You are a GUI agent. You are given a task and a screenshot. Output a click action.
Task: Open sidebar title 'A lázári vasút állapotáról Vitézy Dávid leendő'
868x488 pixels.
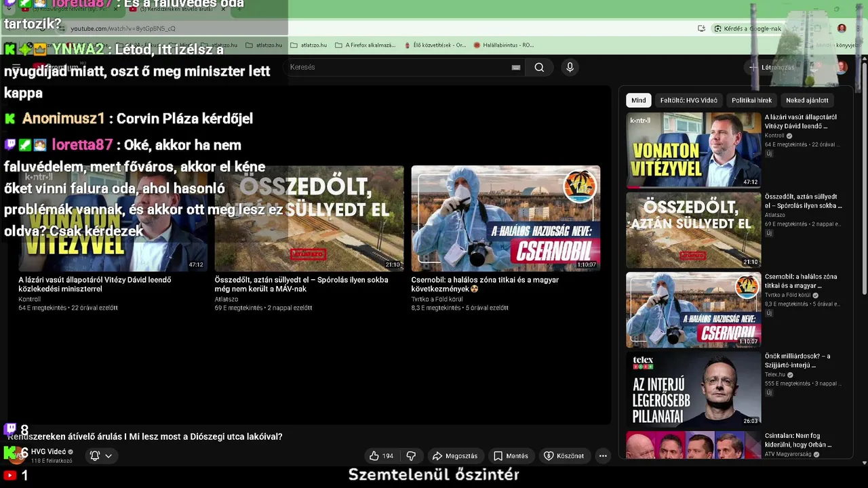[801, 121]
